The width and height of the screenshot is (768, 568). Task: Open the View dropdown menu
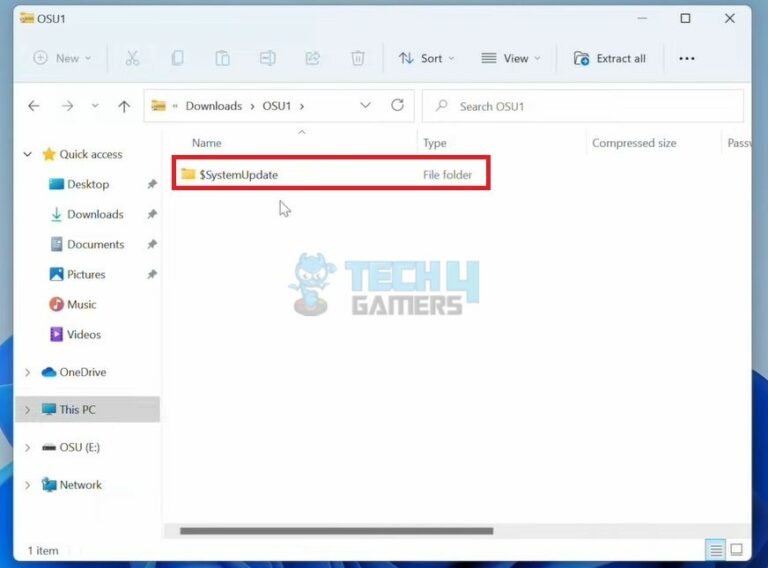coord(510,59)
